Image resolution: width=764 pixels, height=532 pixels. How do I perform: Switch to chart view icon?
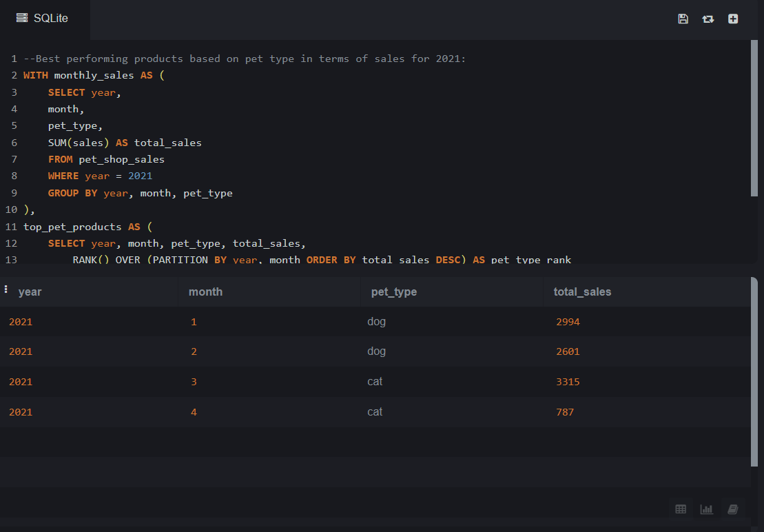[x=707, y=509]
